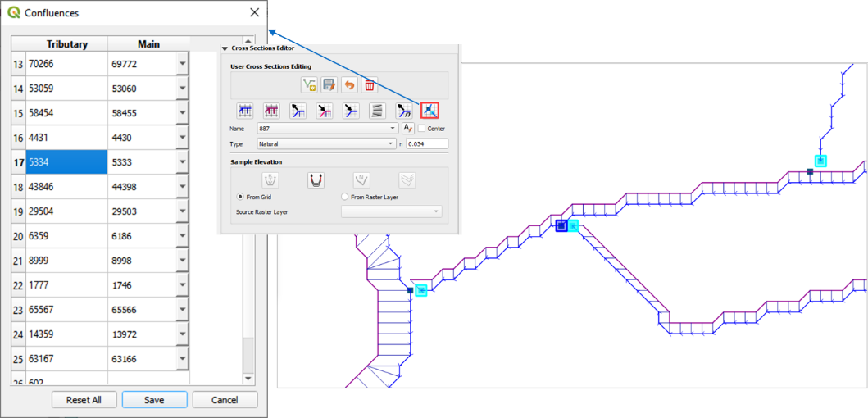Click the add cross section line icon
The image size is (868, 418).
click(309, 85)
